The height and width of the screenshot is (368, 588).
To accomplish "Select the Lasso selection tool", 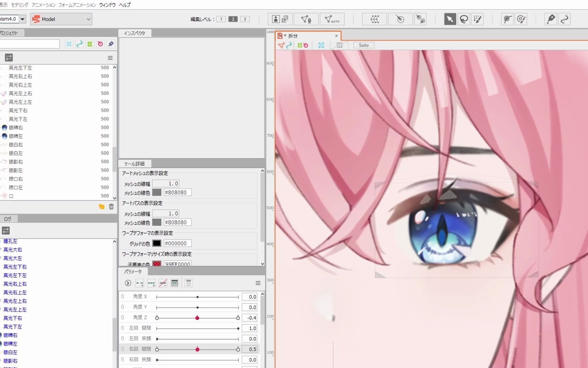I will coord(464,19).
